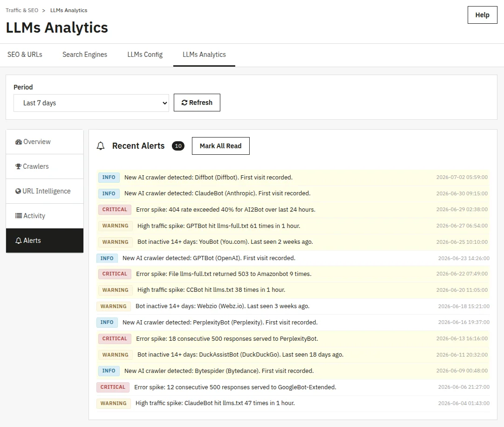
Task: Click INFO badge on ClaudeBot Anthropic alert
Action: click(109, 193)
